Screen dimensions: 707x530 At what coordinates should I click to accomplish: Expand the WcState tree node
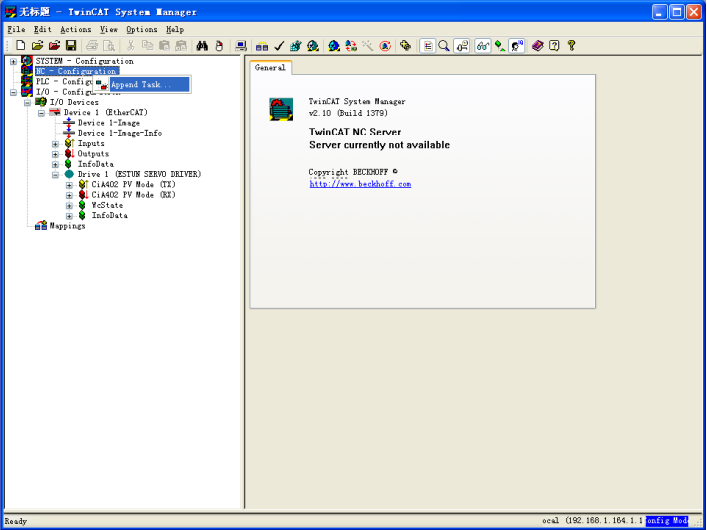pyautogui.click(x=69, y=206)
